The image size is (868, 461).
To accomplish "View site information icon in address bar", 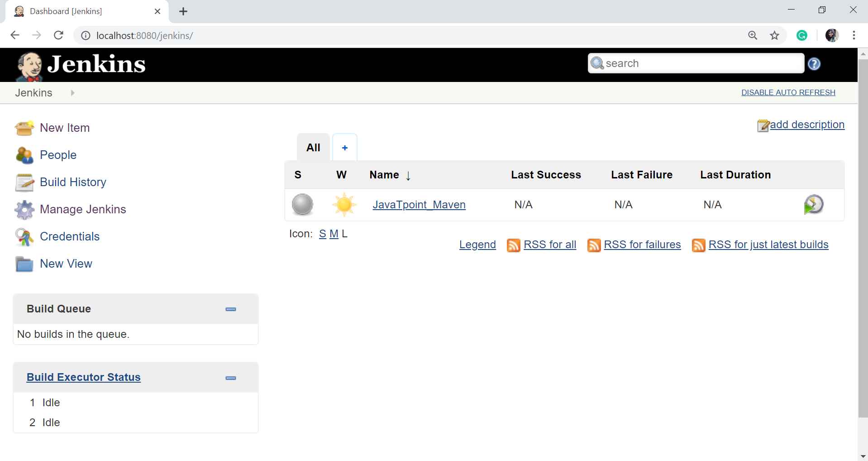I will point(85,35).
